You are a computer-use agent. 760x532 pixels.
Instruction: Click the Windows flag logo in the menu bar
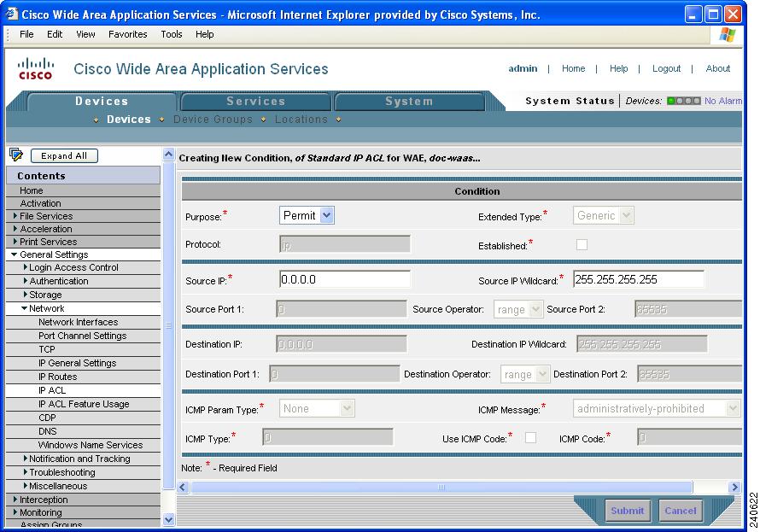pos(727,34)
